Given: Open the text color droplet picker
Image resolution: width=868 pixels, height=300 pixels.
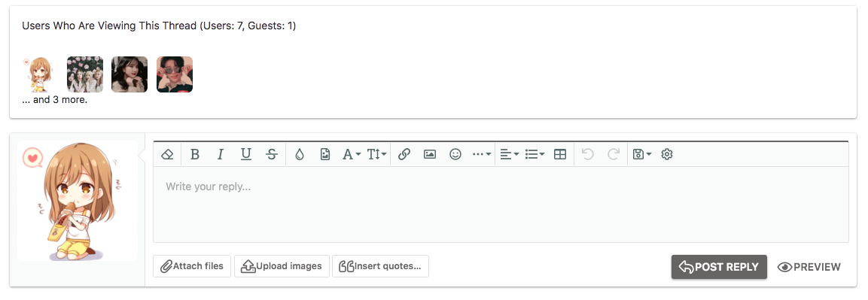Looking at the screenshot, I should (x=300, y=155).
